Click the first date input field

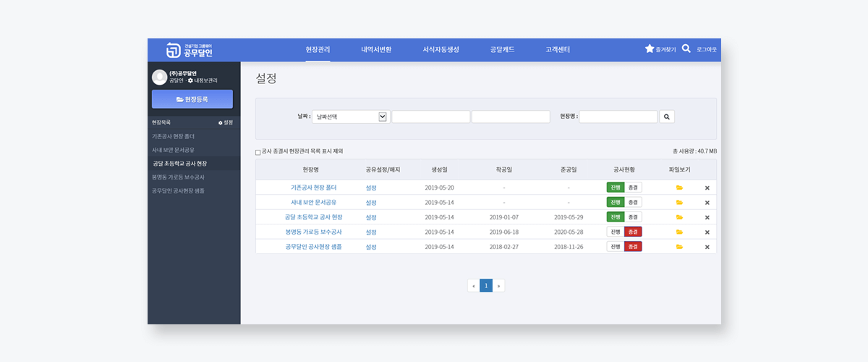(431, 117)
